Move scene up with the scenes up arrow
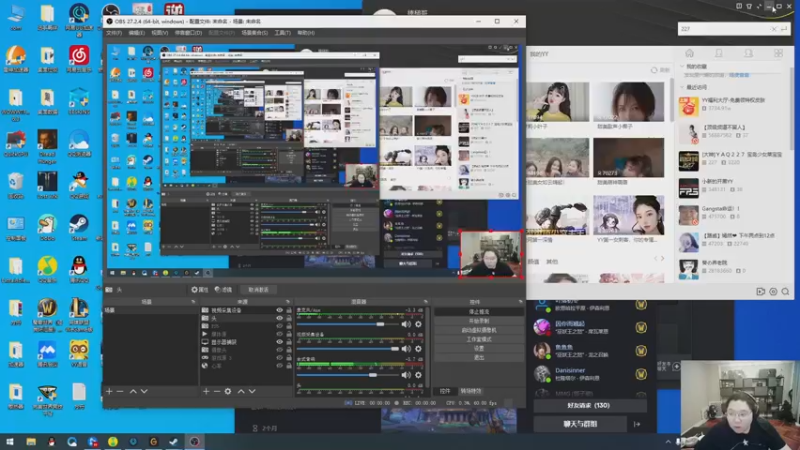This screenshot has width=800, height=450. (133, 391)
